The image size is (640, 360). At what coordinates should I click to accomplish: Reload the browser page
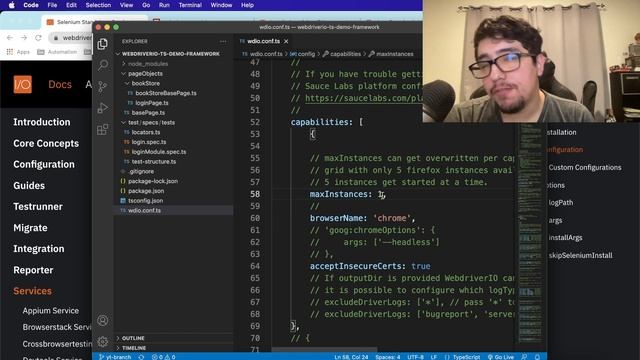coord(38,38)
